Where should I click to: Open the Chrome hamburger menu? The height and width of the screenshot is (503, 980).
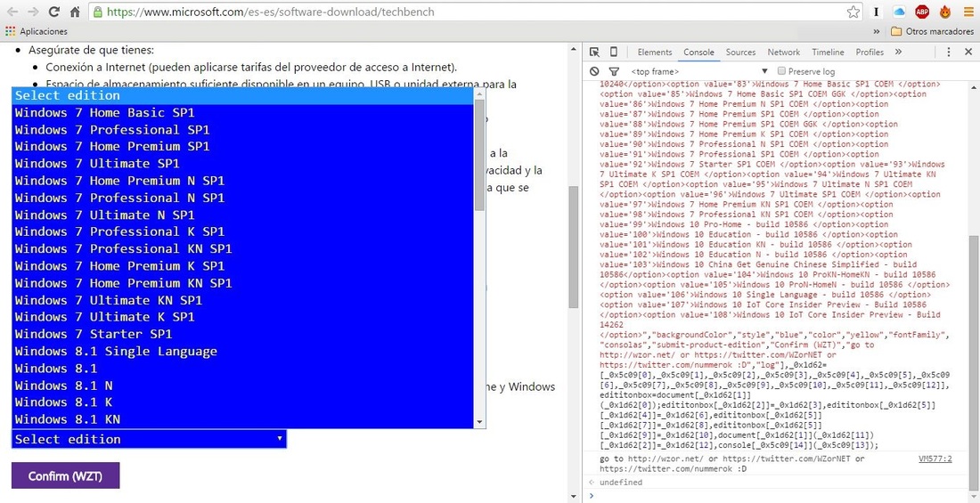967,12
